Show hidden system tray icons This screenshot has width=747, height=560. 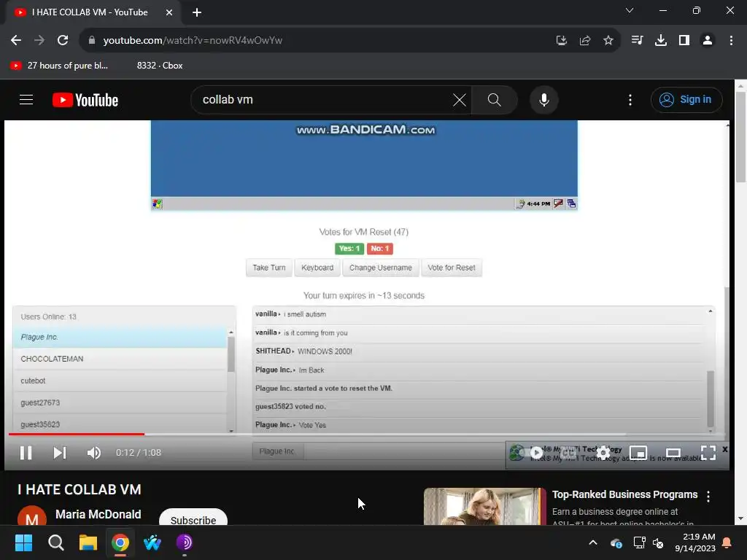click(593, 542)
